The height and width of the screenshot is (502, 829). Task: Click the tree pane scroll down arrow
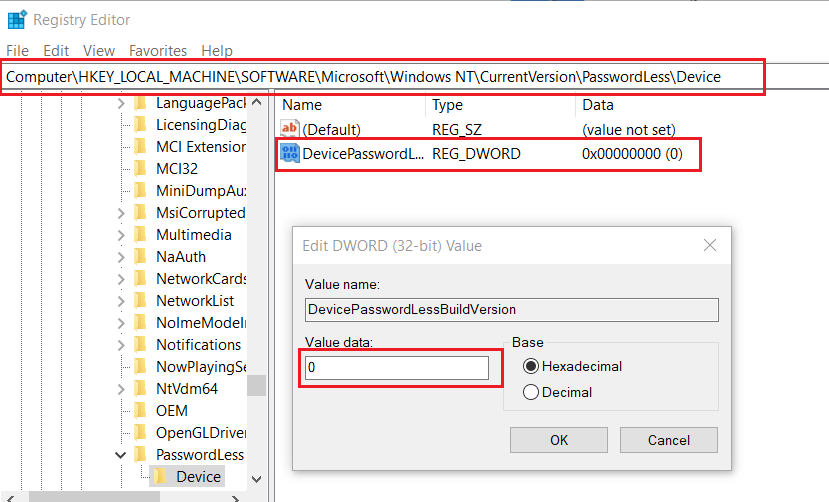(256, 479)
